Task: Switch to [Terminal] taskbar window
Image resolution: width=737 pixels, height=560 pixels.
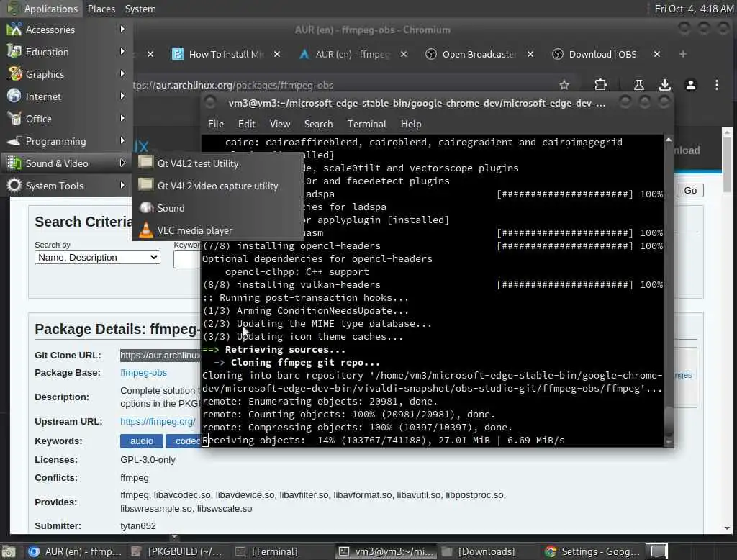Action: pyautogui.click(x=267, y=551)
